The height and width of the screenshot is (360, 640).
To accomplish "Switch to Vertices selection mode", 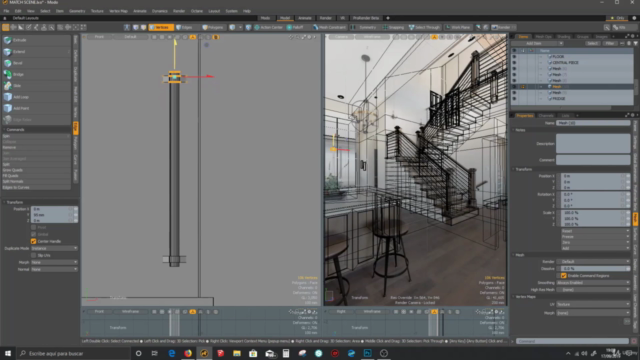I will tap(161, 27).
